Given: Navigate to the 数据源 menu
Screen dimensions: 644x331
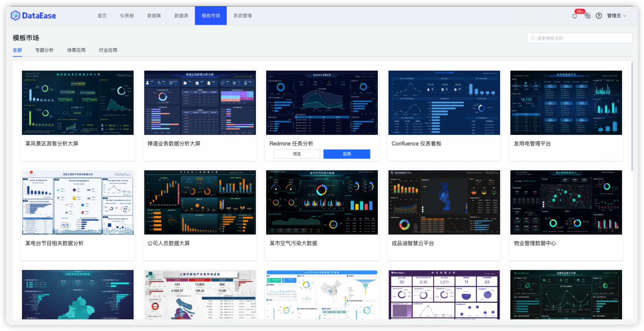Looking at the screenshot, I should [181, 16].
